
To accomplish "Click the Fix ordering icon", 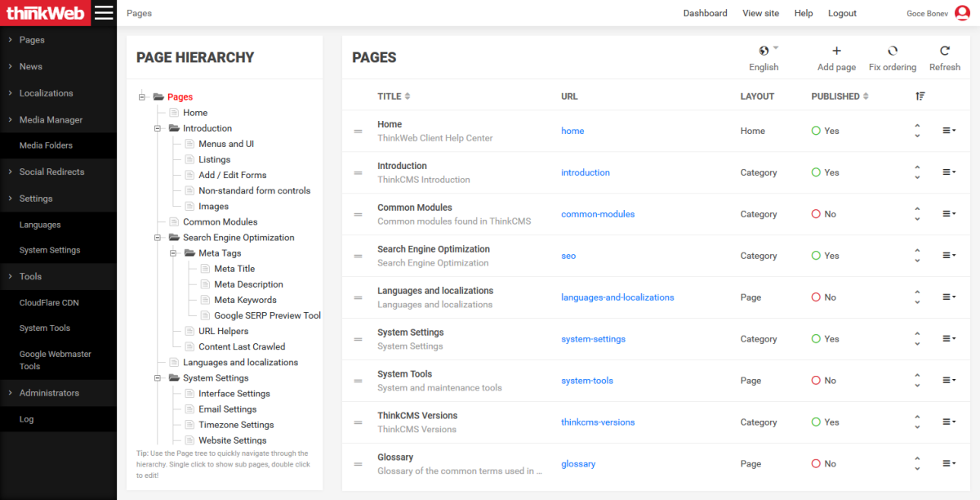I will [x=892, y=51].
